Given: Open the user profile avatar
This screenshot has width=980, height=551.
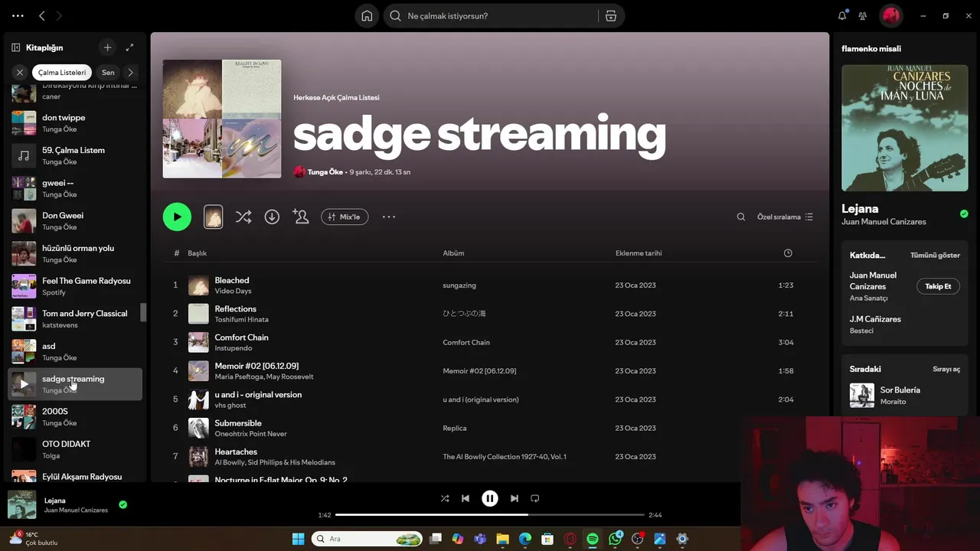Looking at the screenshot, I should [x=890, y=15].
